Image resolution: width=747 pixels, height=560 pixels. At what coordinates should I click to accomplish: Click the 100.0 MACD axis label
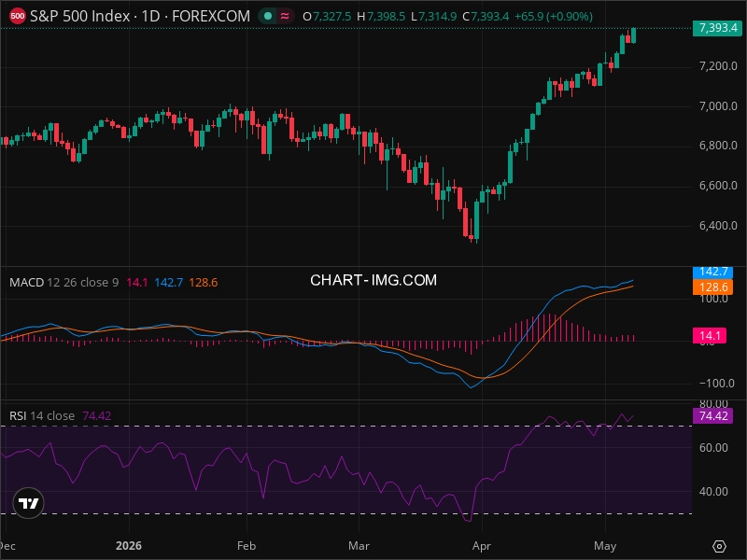pos(713,299)
